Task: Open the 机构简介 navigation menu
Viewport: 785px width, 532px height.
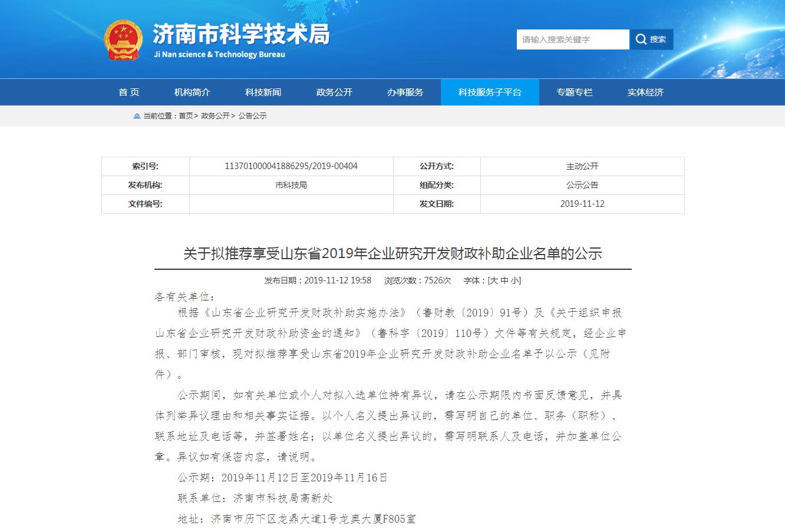Action: coord(193,92)
